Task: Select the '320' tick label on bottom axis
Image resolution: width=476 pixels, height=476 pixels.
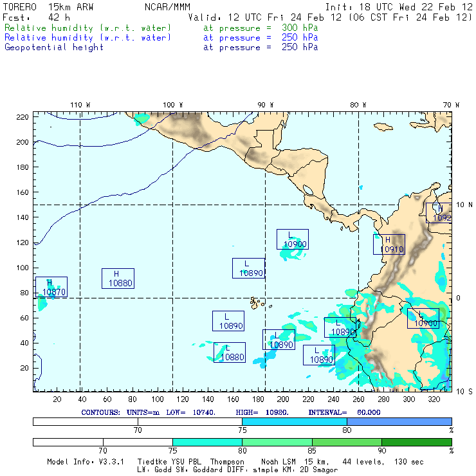Action: [x=434, y=399]
